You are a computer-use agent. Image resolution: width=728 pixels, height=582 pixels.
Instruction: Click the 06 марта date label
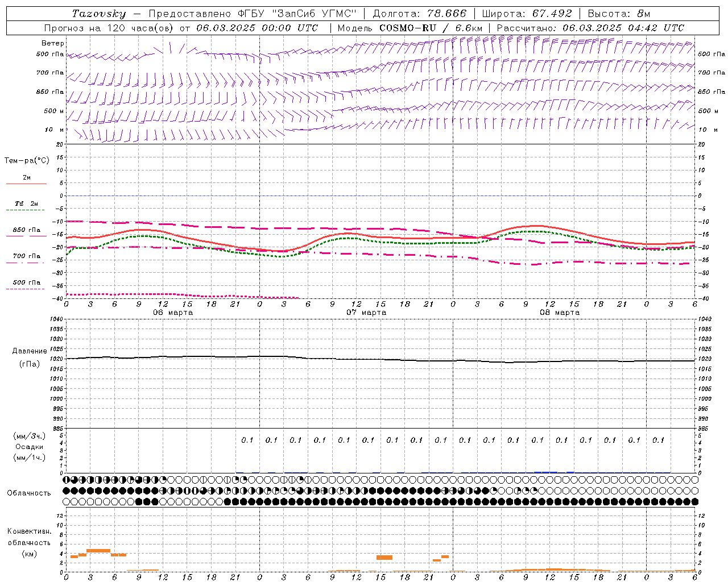click(173, 312)
